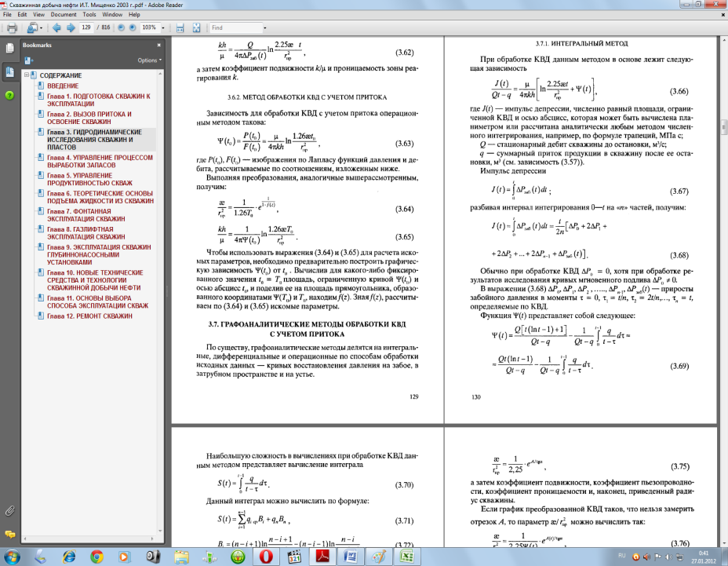
Task: Open bookmark Глава 6. ТЕОРЕТИЧЕСКИЕ ОСНОВЫ
Action: [x=100, y=197]
